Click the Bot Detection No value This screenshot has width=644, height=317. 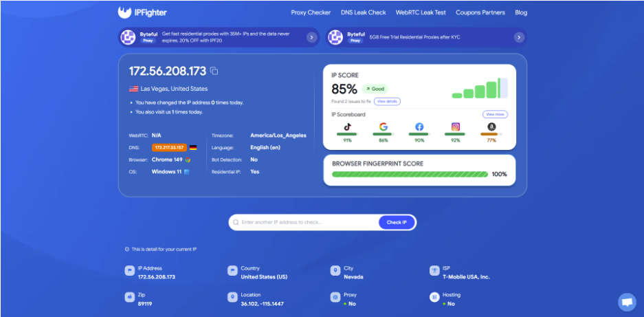pyautogui.click(x=254, y=160)
